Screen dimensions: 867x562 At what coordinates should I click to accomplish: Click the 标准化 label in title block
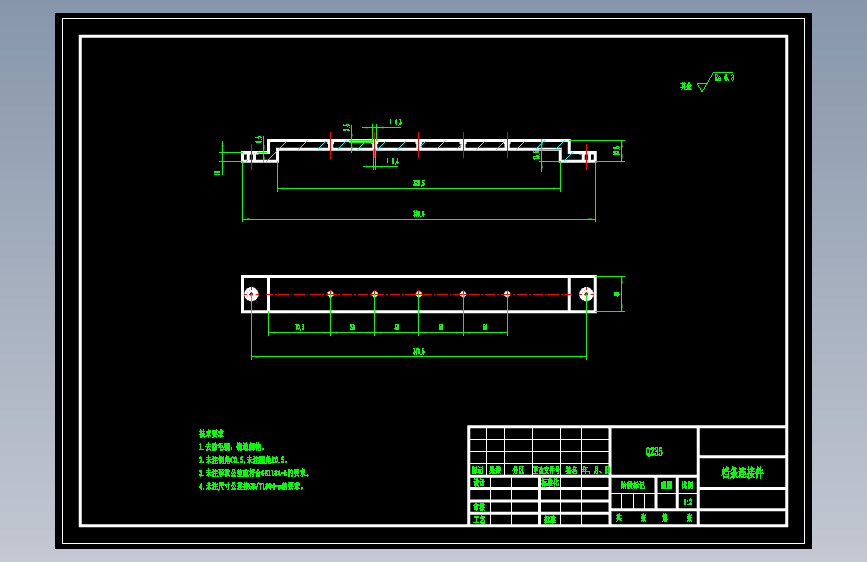point(550,482)
